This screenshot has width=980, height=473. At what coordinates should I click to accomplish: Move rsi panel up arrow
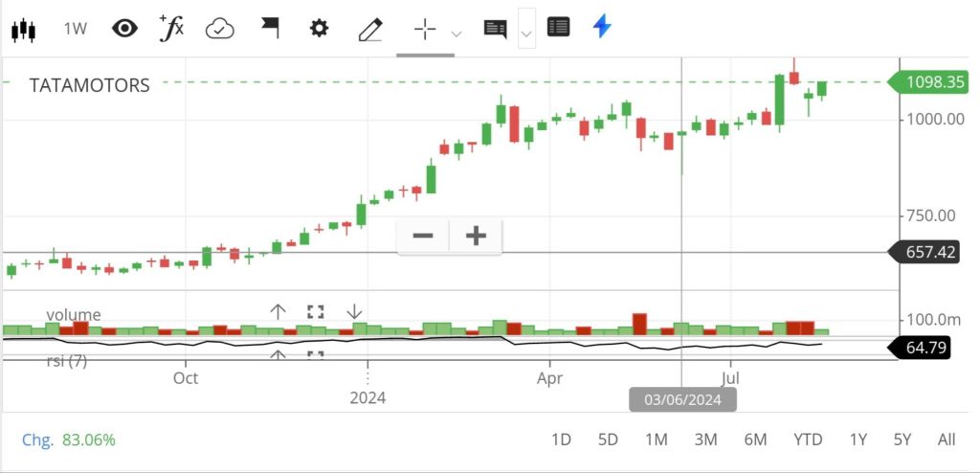(x=278, y=354)
